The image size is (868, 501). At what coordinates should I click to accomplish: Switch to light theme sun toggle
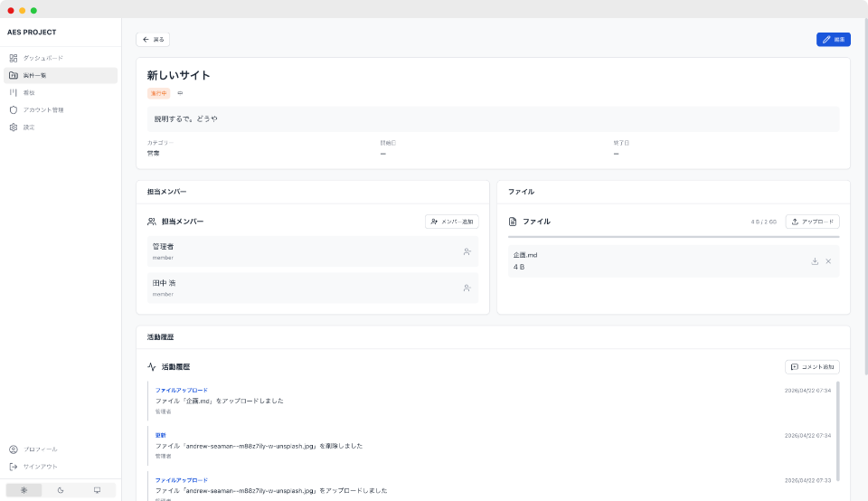24,490
